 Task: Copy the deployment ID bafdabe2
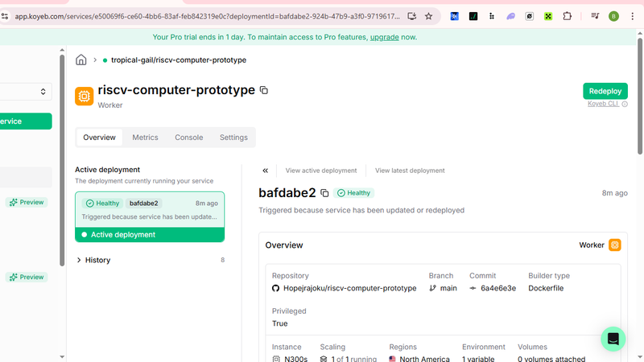324,193
